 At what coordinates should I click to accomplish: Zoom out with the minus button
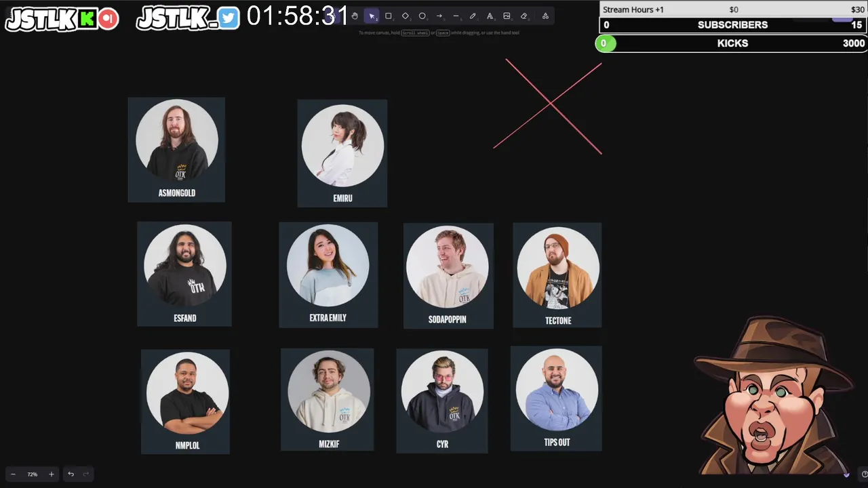[13, 474]
